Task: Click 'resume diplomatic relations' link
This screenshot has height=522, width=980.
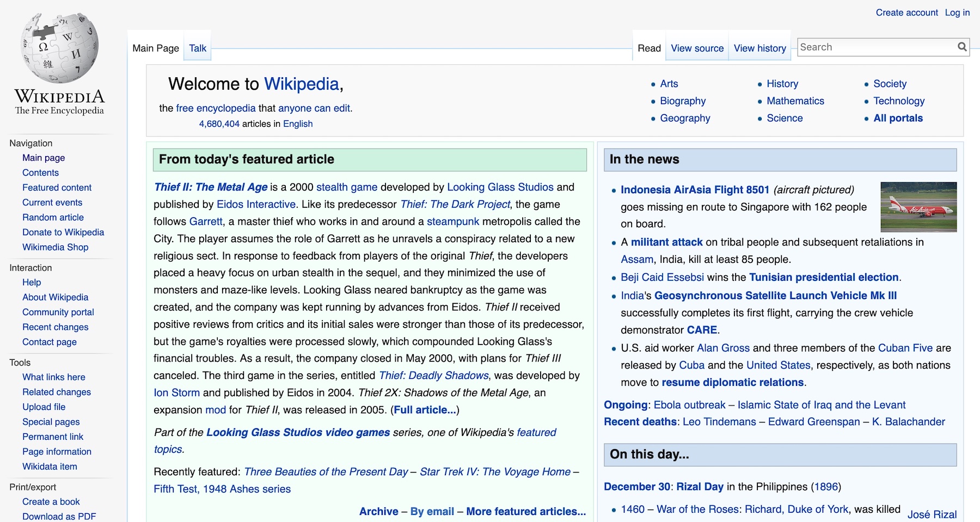Action: [732, 383]
